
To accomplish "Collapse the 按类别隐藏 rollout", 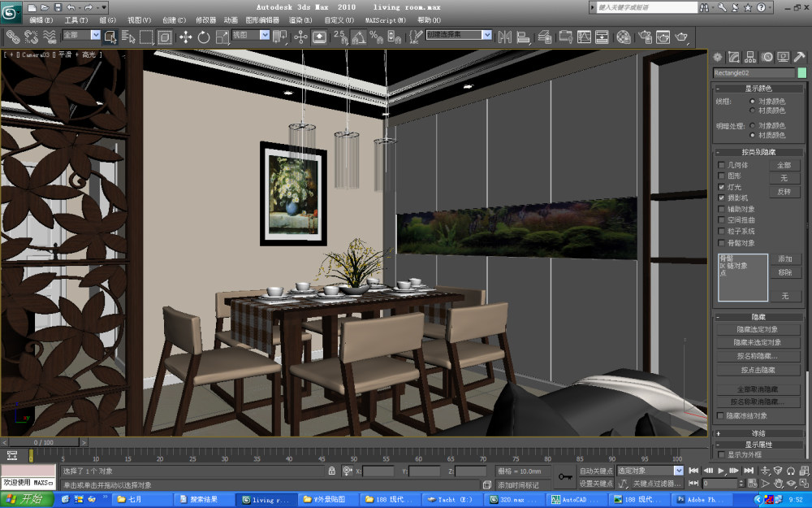I will (x=758, y=152).
